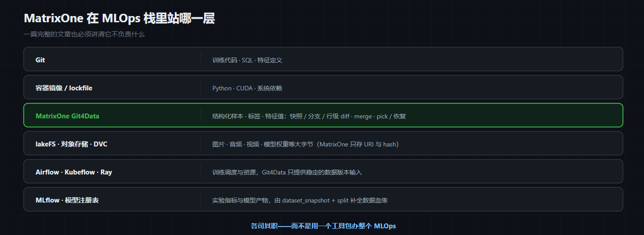Select the "Git" row label

coord(40,60)
